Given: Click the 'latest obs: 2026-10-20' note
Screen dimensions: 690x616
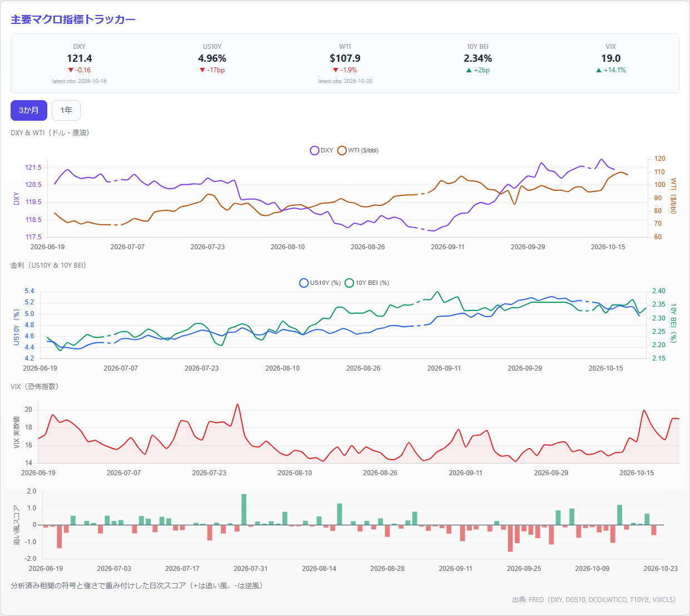Looking at the screenshot, I should pos(345,81).
